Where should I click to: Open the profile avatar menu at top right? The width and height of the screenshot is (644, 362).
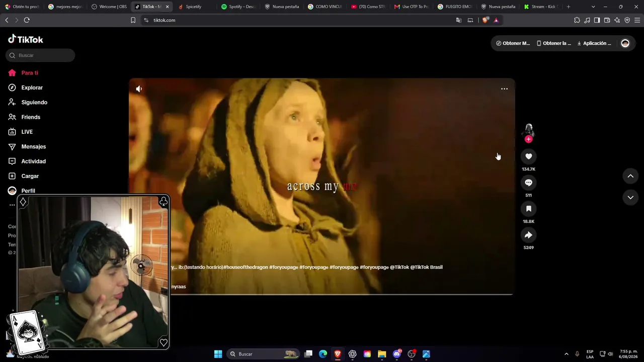pyautogui.click(x=625, y=43)
